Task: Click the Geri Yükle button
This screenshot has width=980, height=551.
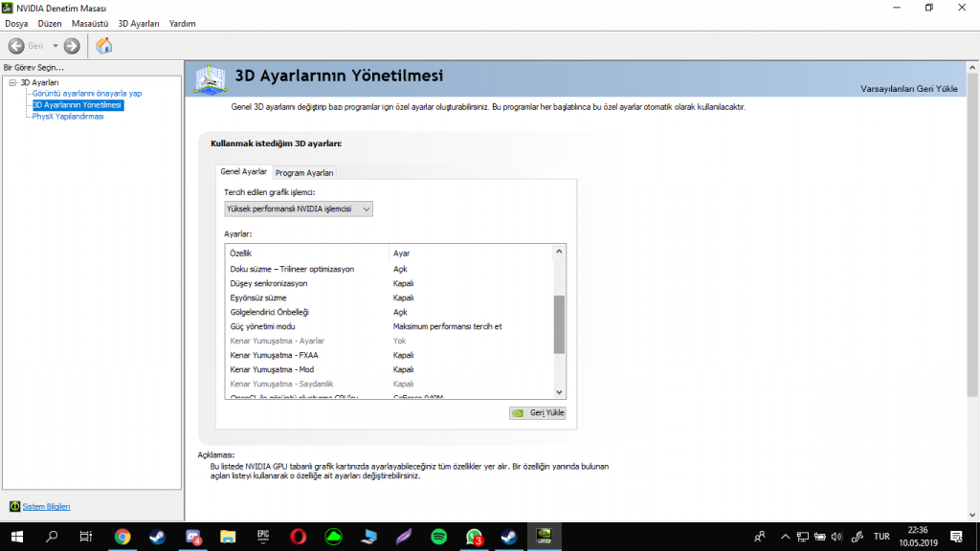Action: coord(538,413)
